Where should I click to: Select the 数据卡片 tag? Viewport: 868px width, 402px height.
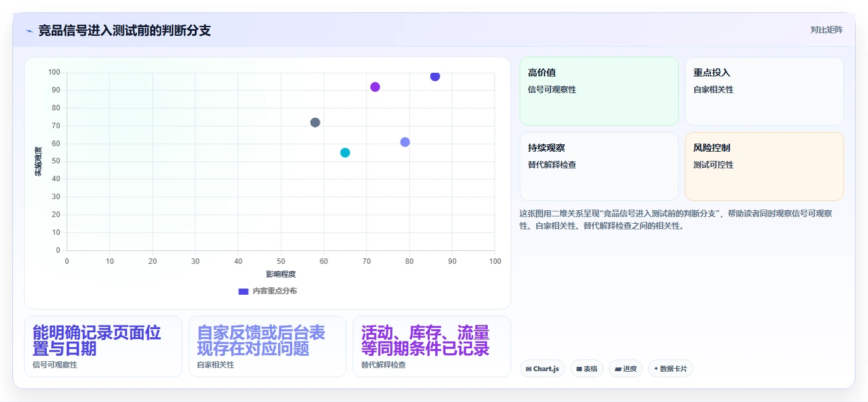point(671,369)
